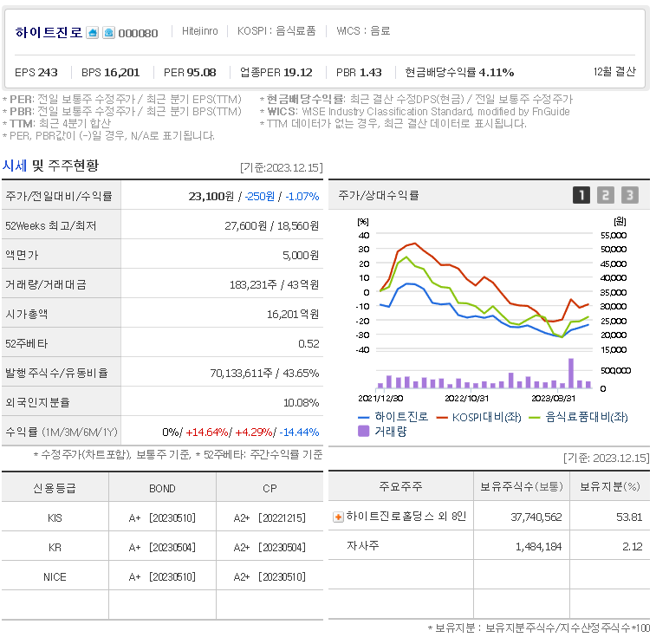Screen dimensions: 656x644
Task: Click the -14.44% 1Y return value
Action: (299, 433)
